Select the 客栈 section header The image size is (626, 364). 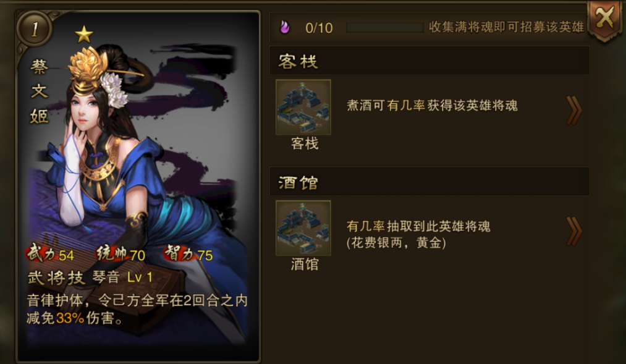(429, 61)
